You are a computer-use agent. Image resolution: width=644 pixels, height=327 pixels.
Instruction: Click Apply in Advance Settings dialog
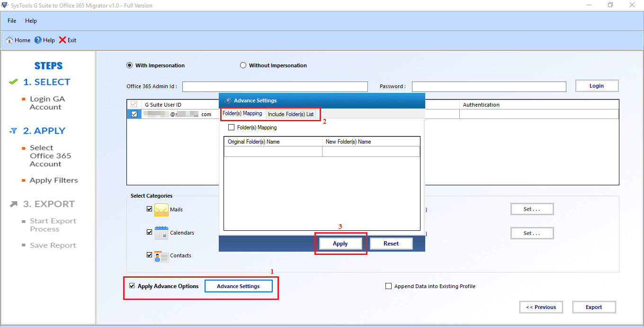[x=340, y=244]
